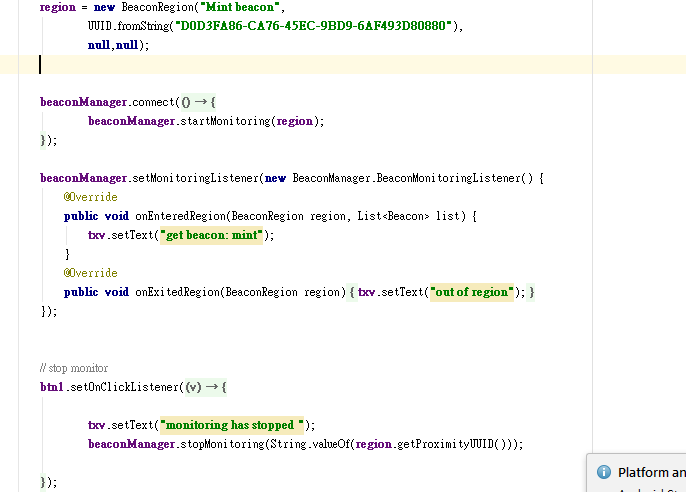Click the "// stop monitor" comment line
The width and height of the screenshot is (686, 492).
[73, 368]
